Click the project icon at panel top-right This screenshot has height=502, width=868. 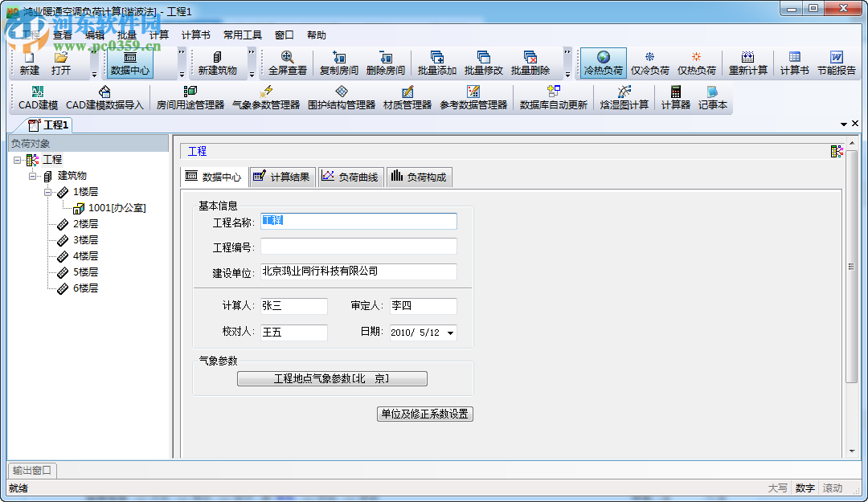(837, 151)
